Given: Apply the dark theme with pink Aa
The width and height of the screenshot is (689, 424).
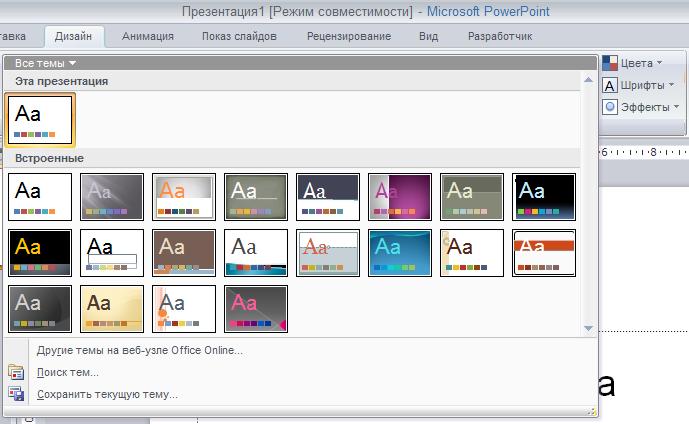Looking at the screenshot, I should click(256, 309).
